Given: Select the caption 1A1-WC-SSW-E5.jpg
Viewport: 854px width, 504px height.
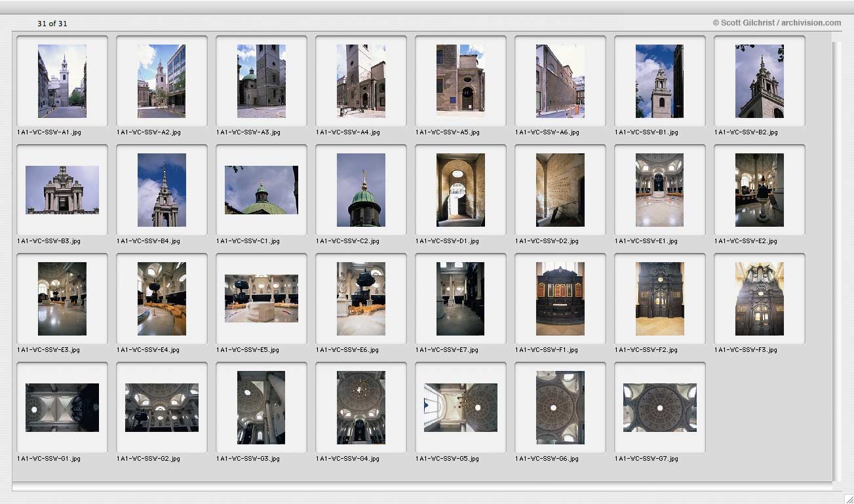Looking at the screenshot, I should click(248, 350).
